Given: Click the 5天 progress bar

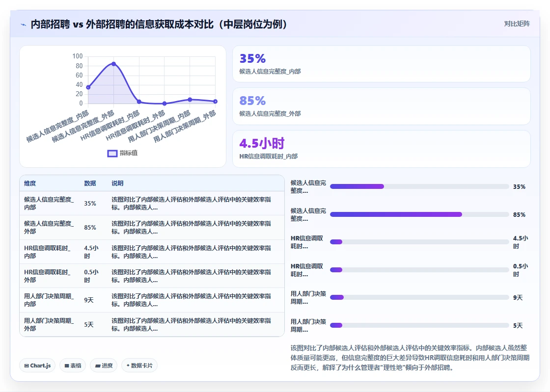Looking at the screenshot, I should click(x=419, y=325).
